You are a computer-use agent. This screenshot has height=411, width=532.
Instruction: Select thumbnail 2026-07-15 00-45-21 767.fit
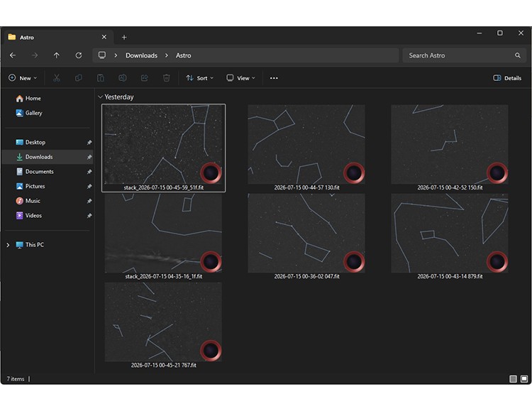point(163,322)
